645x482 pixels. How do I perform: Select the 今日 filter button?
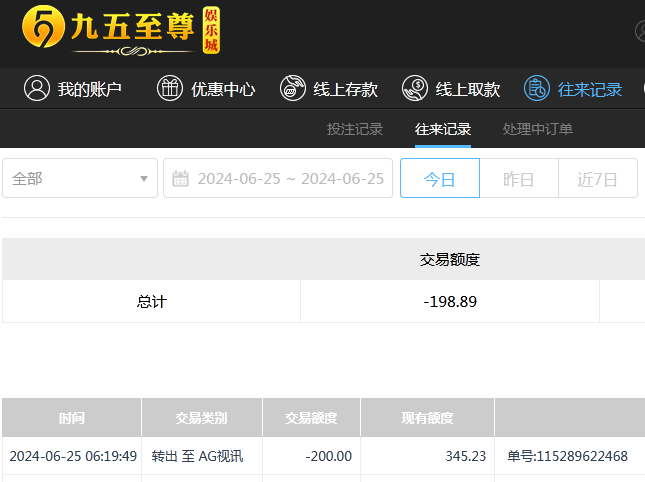(x=440, y=178)
